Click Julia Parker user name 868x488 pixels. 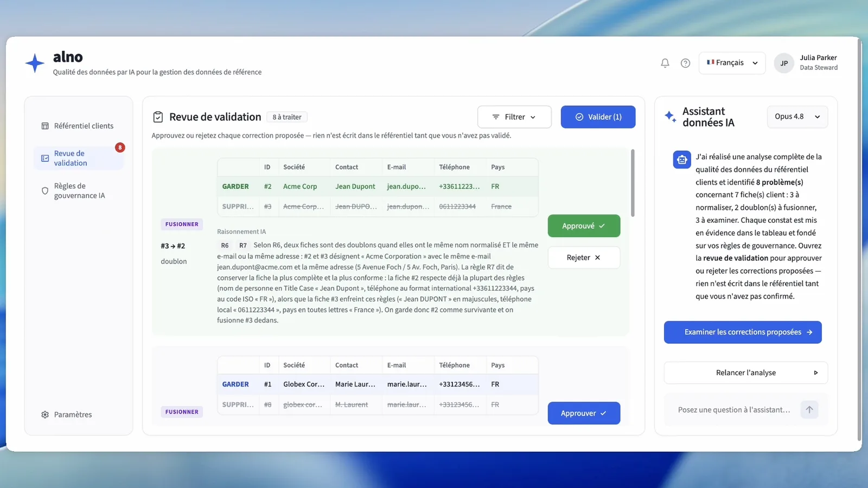(818, 57)
